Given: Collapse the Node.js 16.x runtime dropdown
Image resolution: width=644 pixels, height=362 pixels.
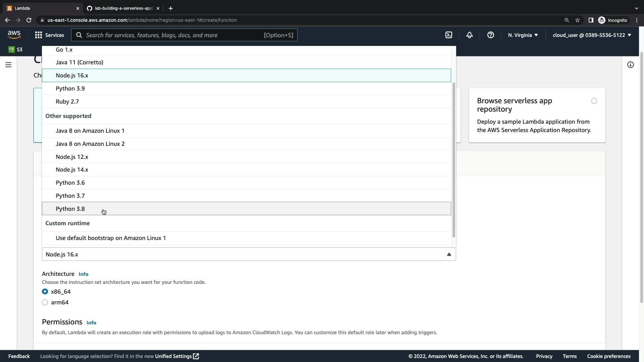Looking at the screenshot, I should coord(449,254).
